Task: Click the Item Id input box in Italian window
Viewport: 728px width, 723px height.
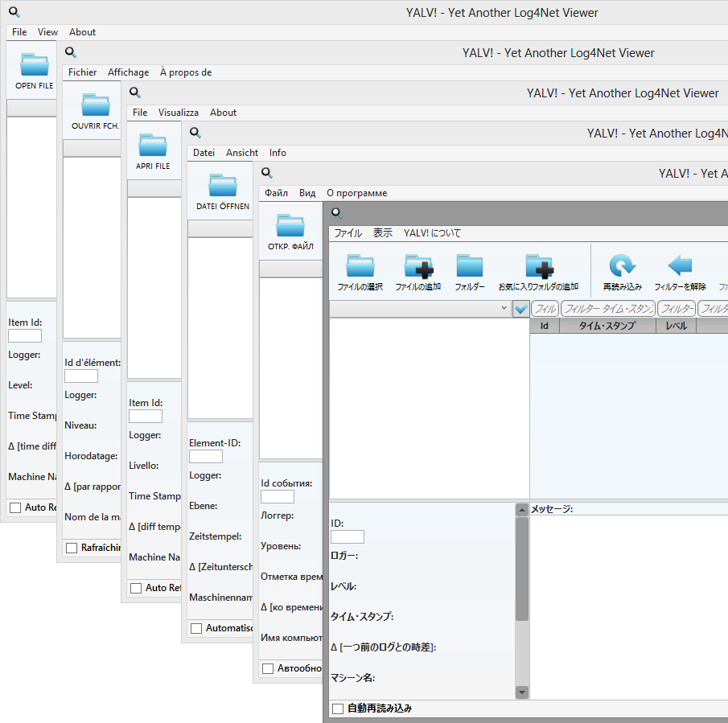Action: [146, 417]
